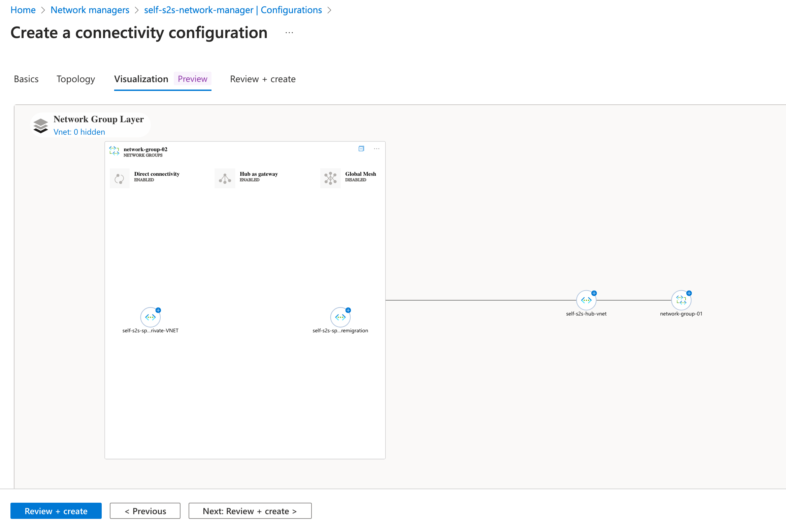Open Network managers breadcrumb link
Image resolution: width=786 pixels, height=532 pixels.
tap(90, 10)
